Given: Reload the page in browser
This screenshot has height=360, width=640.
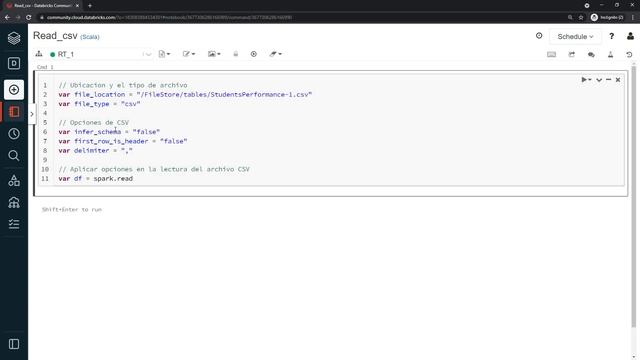Looking at the screenshot, I should [x=29, y=18].
